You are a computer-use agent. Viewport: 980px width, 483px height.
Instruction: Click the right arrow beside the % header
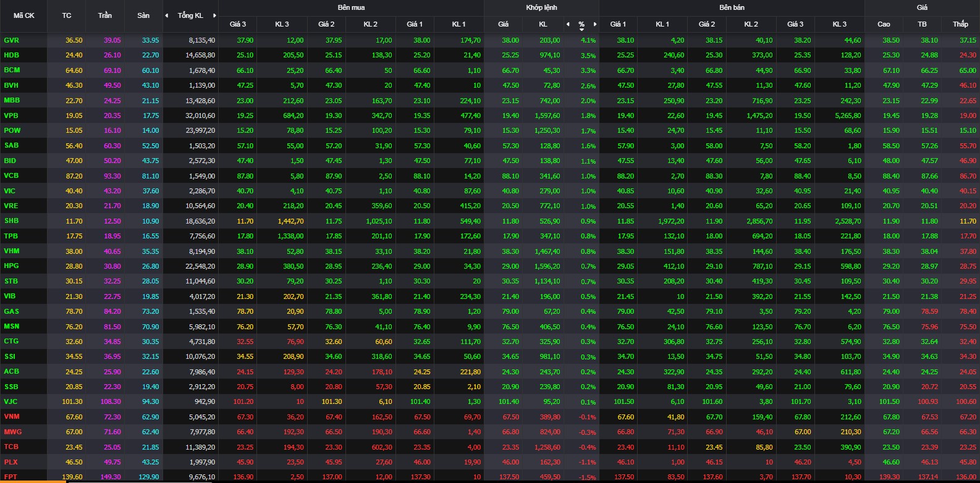[x=595, y=24]
